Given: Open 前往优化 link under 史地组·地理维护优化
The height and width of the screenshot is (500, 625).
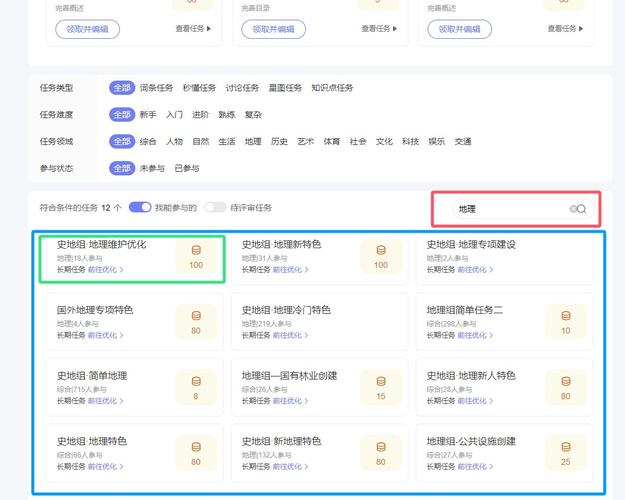Looking at the screenshot, I should [106, 270].
